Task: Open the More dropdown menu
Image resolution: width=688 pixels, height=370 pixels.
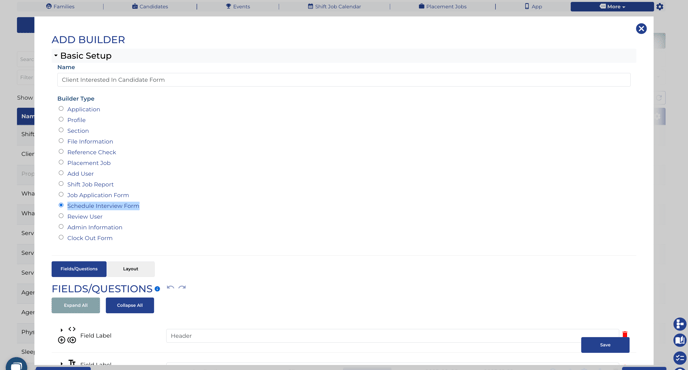Action: click(612, 7)
